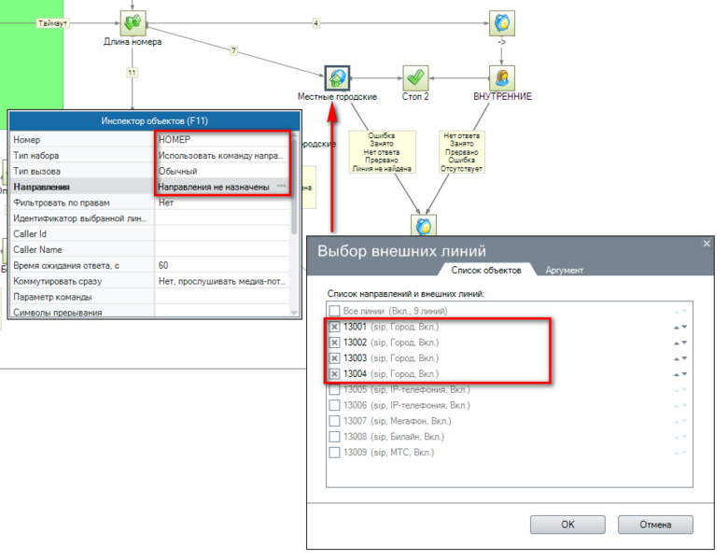Viewport: 728px width, 560px height.
Task: Open the Фильтровать по правам value Нет
Action: click(222, 203)
